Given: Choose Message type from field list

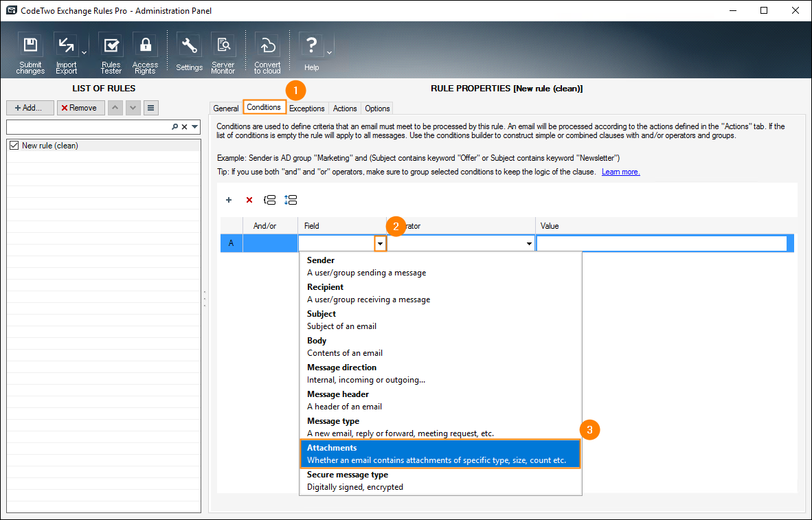Looking at the screenshot, I should click(441, 427).
